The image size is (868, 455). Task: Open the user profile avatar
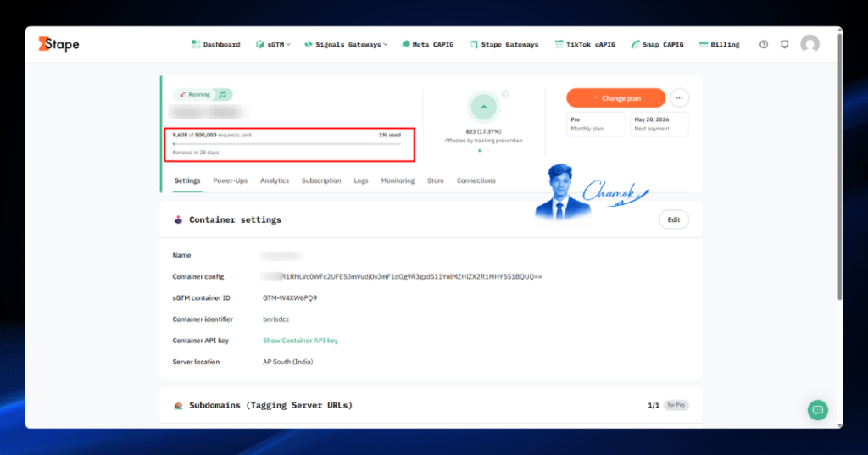(810, 44)
